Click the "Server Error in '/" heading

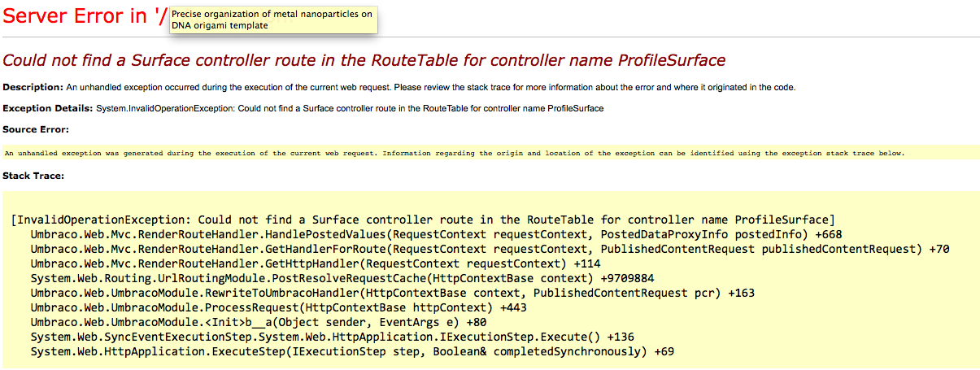point(85,17)
